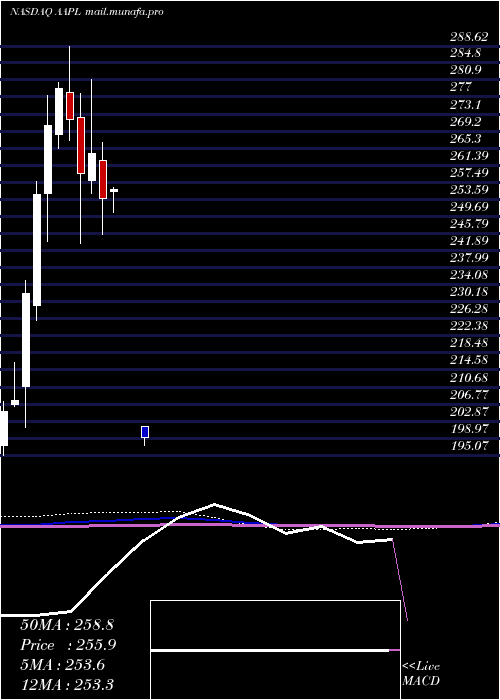
Task: Click the 261.39 price axis label
Action: pyautogui.click(x=469, y=156)
